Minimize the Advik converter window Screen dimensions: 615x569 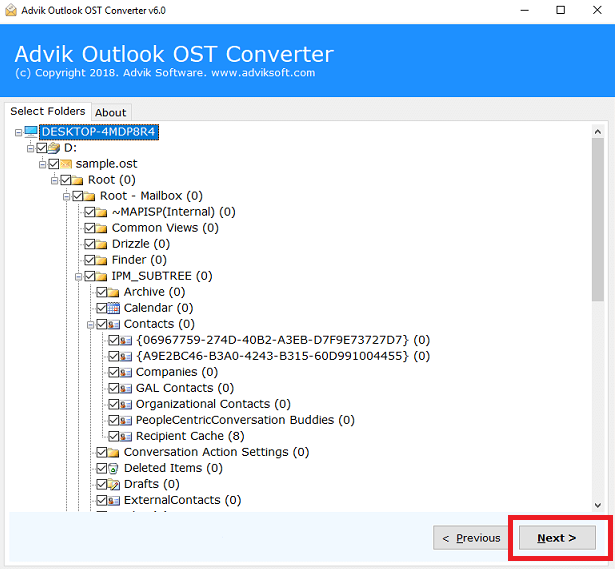click(524, 10)
